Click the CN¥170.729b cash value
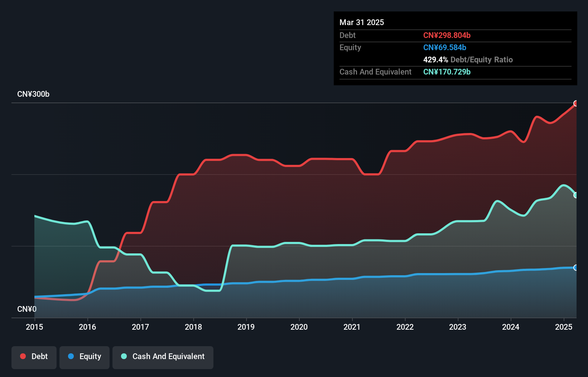The height and width of the screenshot is (377, 588). pyautogui.click(x=447, y=72)
